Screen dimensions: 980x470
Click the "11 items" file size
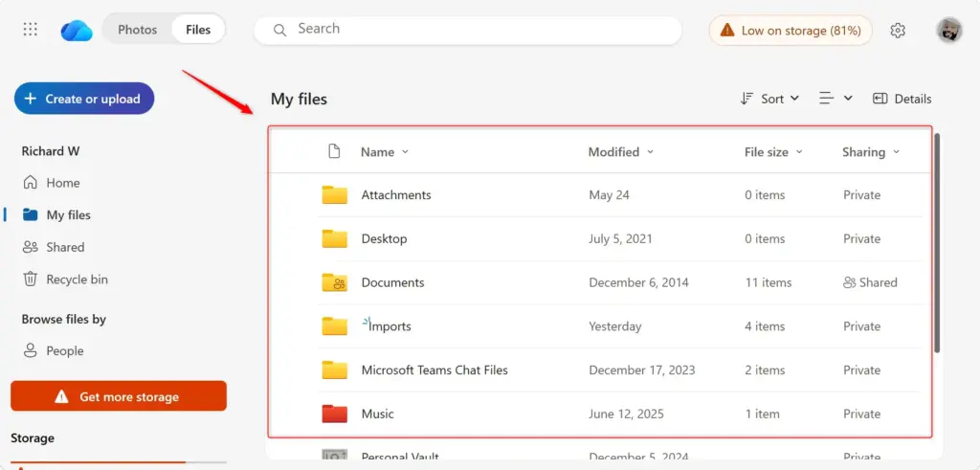click(768, 282)
